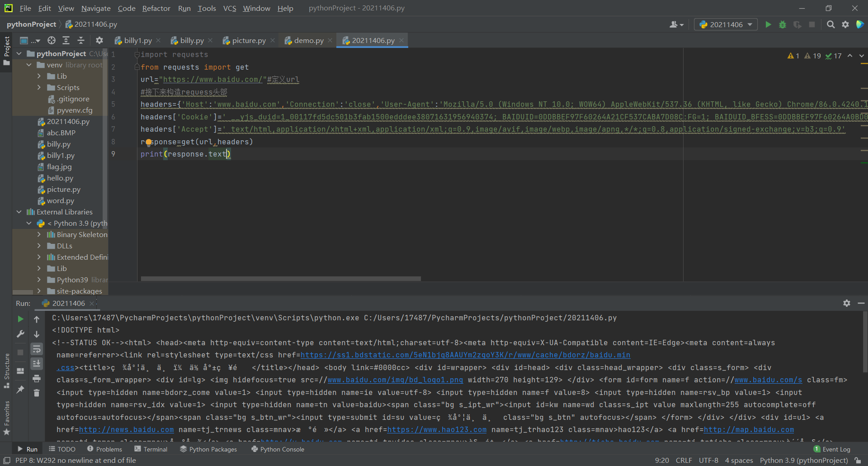Toggle the Structure side panel
868x466 pixels.
(6, 371)
